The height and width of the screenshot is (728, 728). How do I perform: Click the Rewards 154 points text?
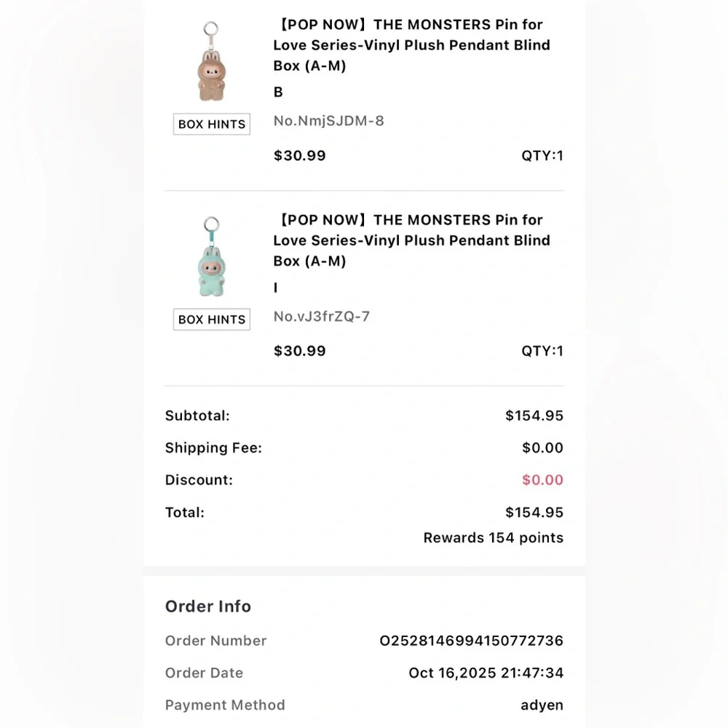(493, 538)
